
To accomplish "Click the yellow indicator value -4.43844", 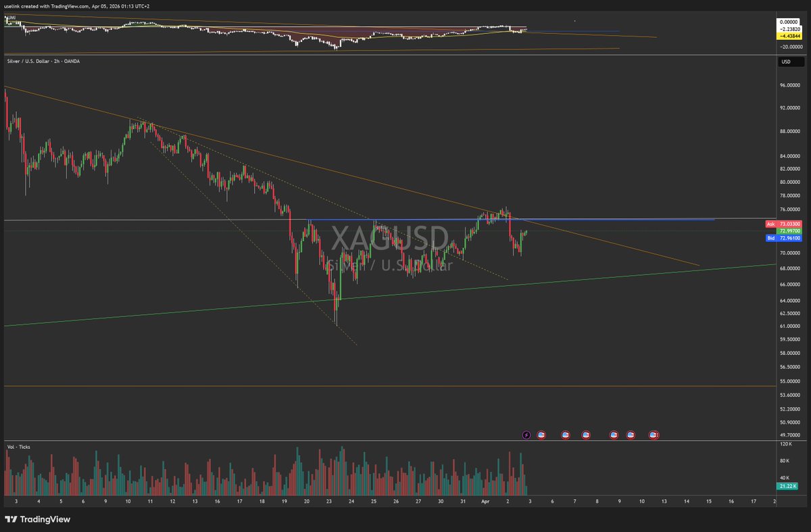I will [790, 36].
